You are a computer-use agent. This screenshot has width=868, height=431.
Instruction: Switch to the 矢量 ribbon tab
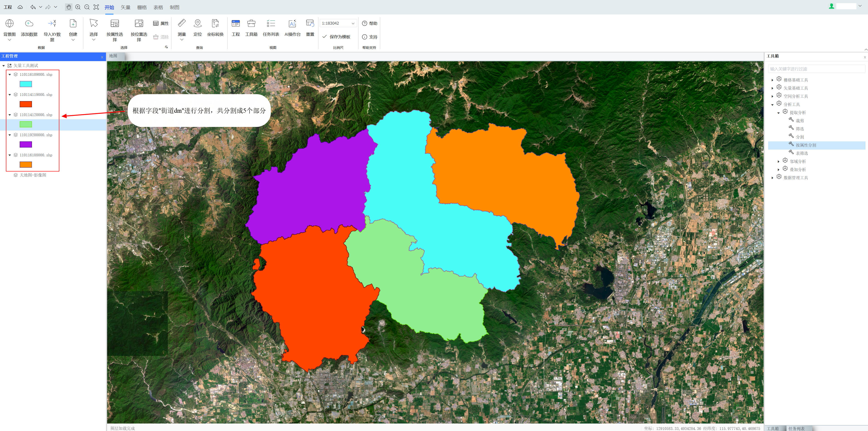pyautogui.click(x=125, y=7)
